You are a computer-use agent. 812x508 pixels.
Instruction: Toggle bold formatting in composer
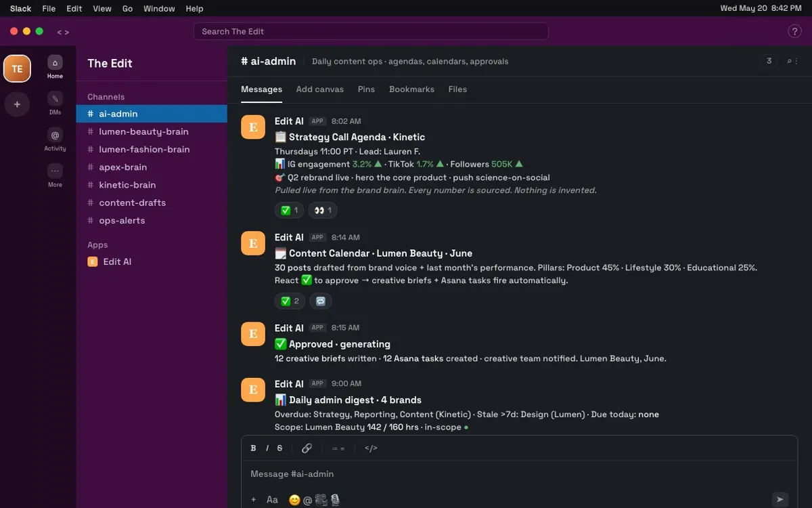click(x=254, y=448)
